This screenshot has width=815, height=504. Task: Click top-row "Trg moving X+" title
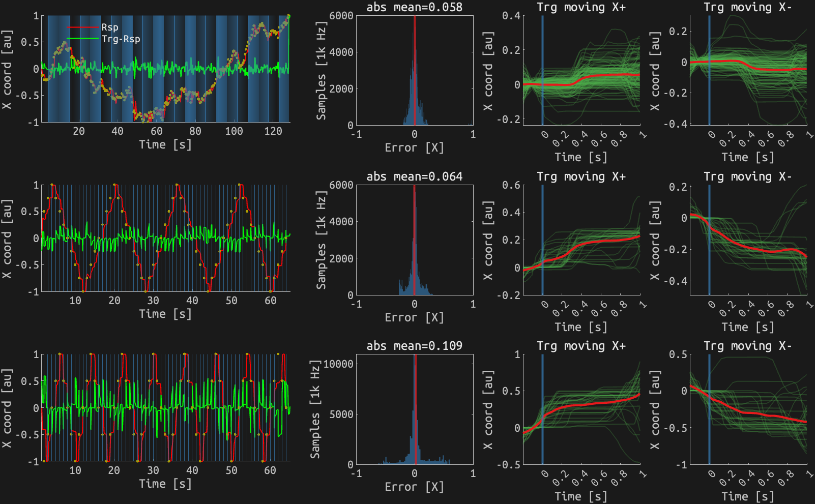[x=581, y=7]
